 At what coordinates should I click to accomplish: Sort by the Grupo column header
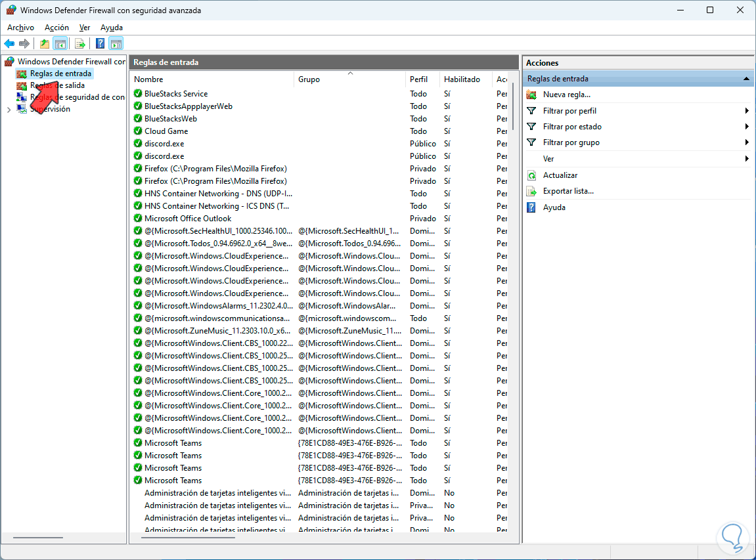349,79
